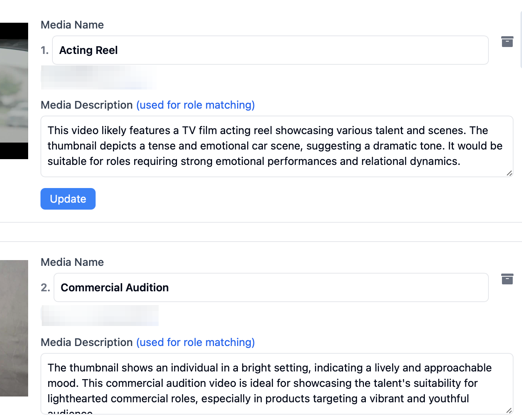Click the Media Name label above Acting Reel
This screenshot has width=522, height=420.
[72, 25]
